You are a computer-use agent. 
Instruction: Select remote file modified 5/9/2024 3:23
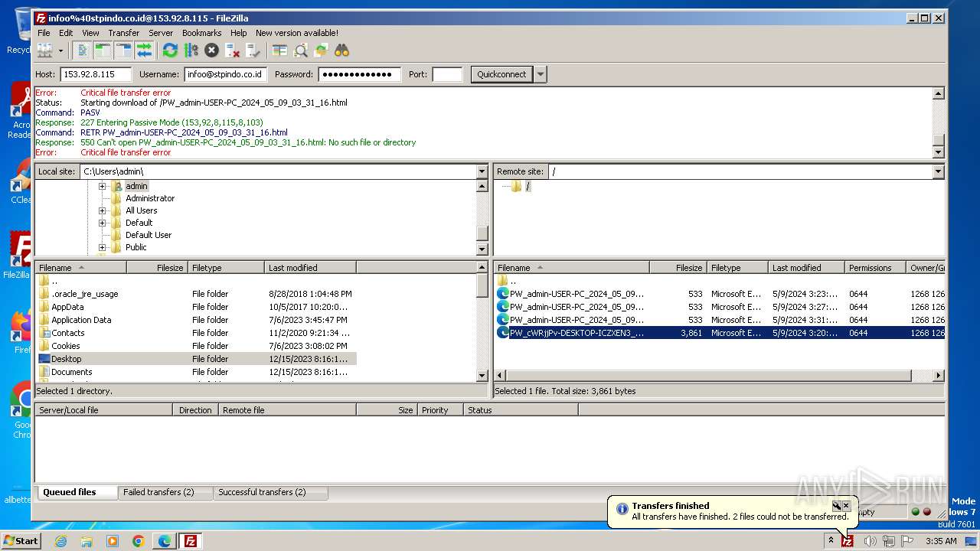[720, 294]
